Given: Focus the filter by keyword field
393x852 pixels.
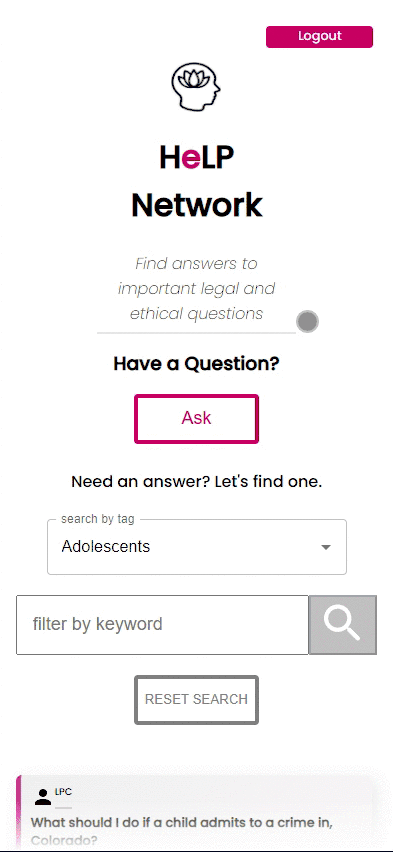Looking at the screenshot, I should 163,624.
